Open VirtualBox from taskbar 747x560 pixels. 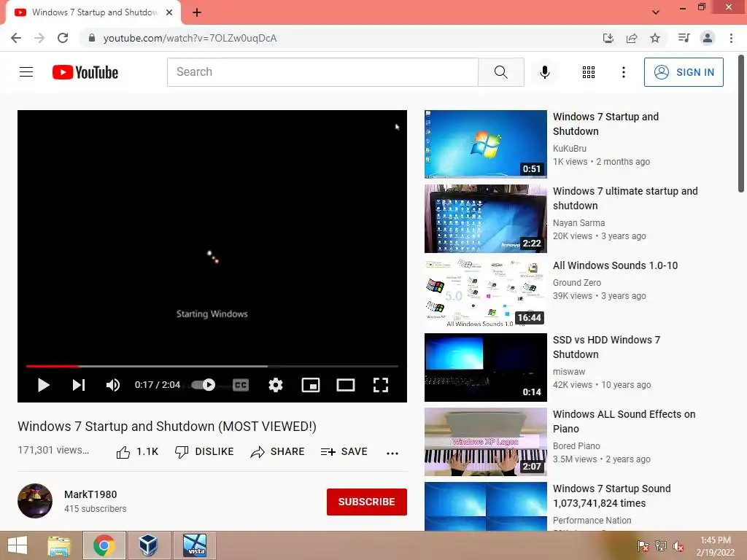click(149, 545)
